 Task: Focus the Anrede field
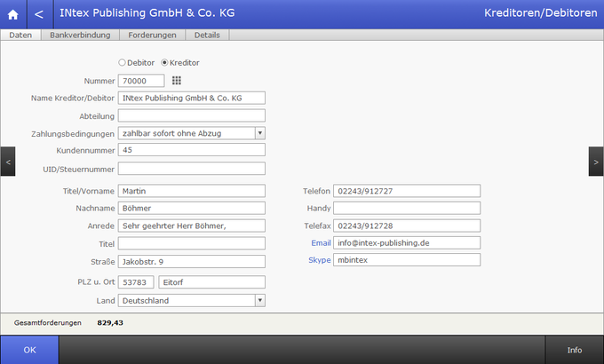[x=192, y=226]
